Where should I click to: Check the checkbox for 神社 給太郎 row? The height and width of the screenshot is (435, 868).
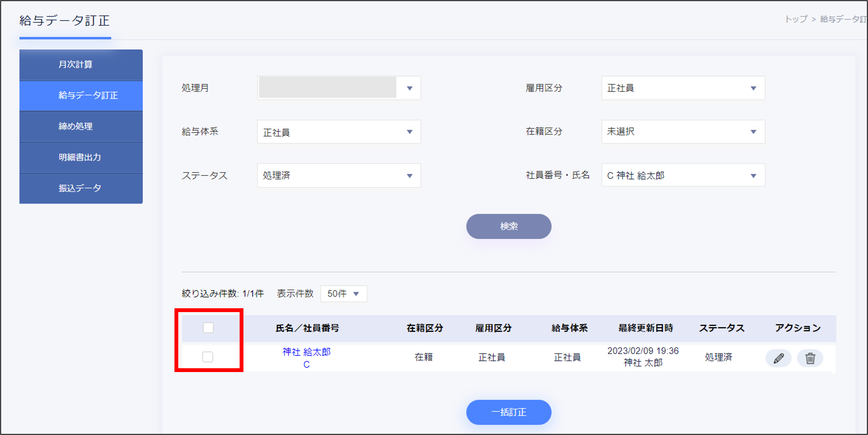(207, 357)
